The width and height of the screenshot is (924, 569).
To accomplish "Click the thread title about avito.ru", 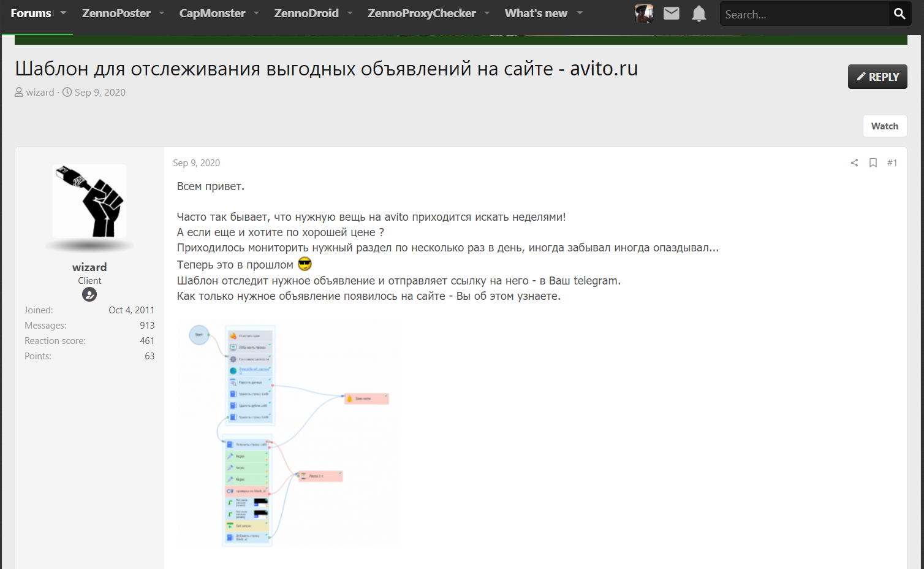I will [327, 69].
